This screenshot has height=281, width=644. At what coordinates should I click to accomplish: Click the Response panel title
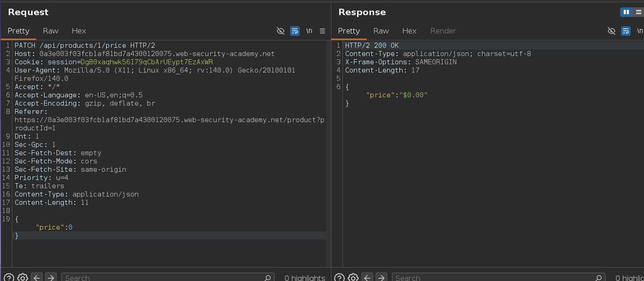coord(362,12)
